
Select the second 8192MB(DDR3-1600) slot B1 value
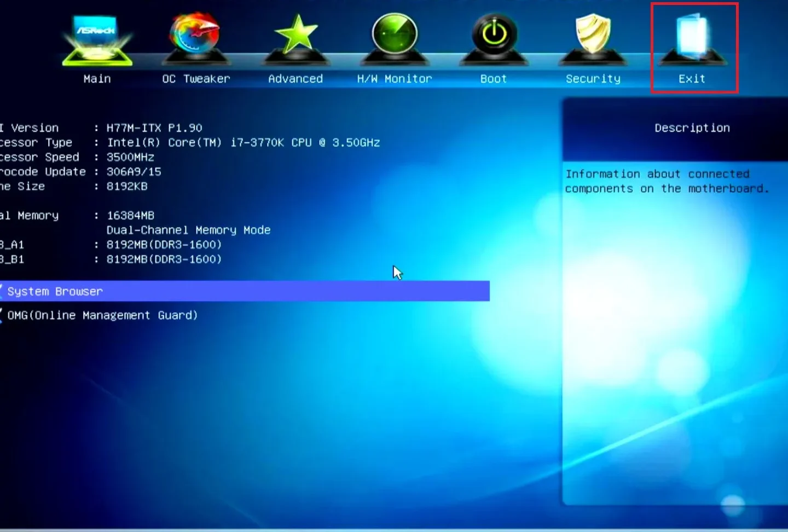[164, 259]
